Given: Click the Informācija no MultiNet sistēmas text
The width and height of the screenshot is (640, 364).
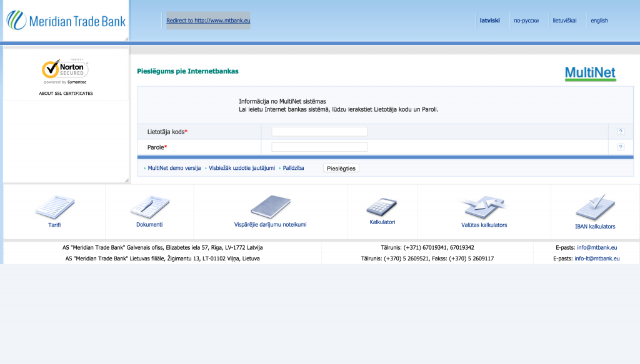Looking at the screenshot, I should pyautogui.click(x=282, y=102).
